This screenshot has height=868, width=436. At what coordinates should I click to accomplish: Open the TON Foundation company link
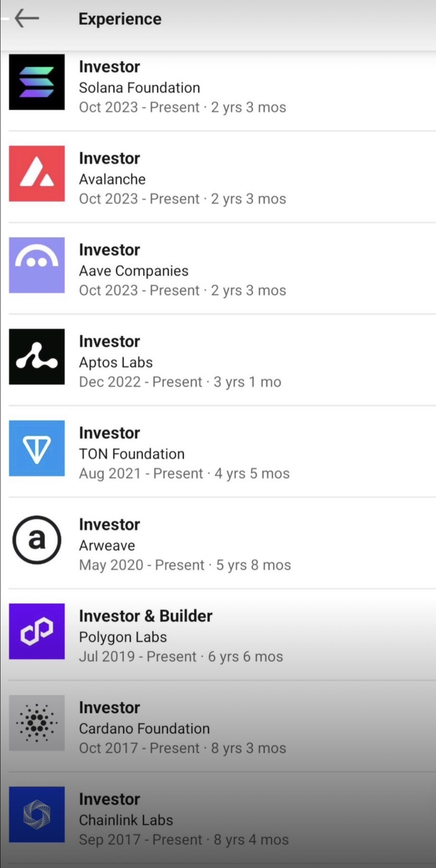132,454
